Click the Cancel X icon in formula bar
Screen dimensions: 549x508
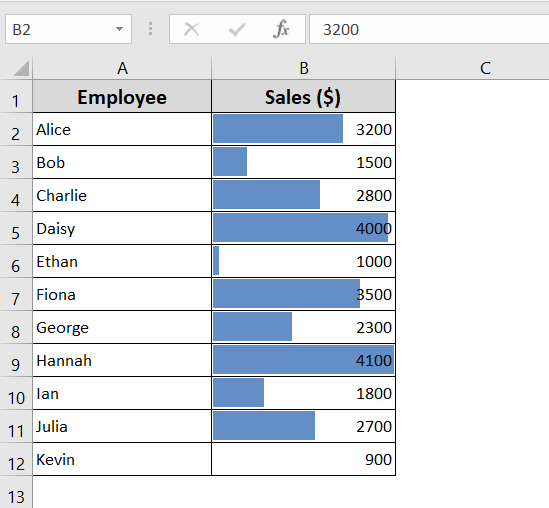pos(192,29)
